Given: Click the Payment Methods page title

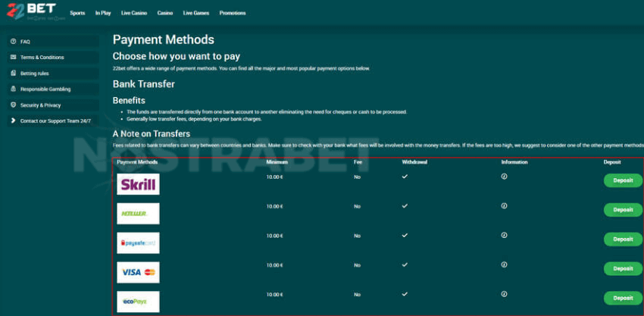Looking at the screenshot, I should point(164,40).
